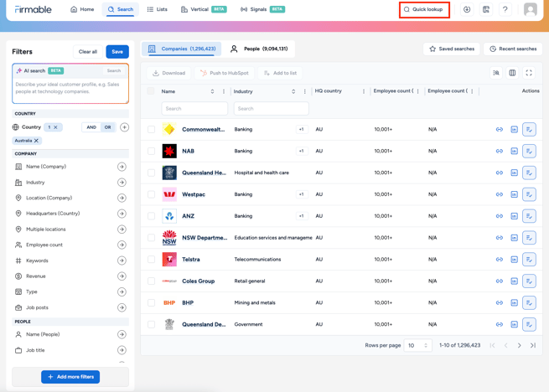Add another Country filter with plus icon
This screenshot has height=392, width=549.
pos(124,127)
